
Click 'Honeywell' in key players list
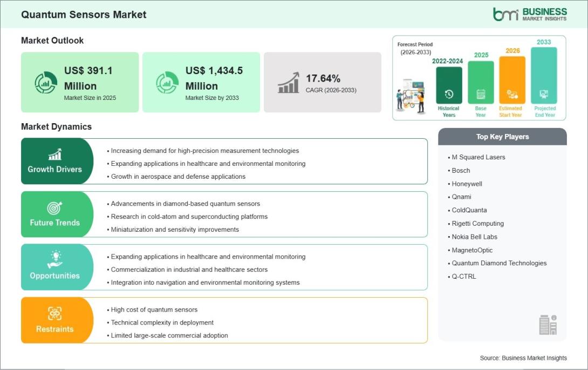[467, 184]
